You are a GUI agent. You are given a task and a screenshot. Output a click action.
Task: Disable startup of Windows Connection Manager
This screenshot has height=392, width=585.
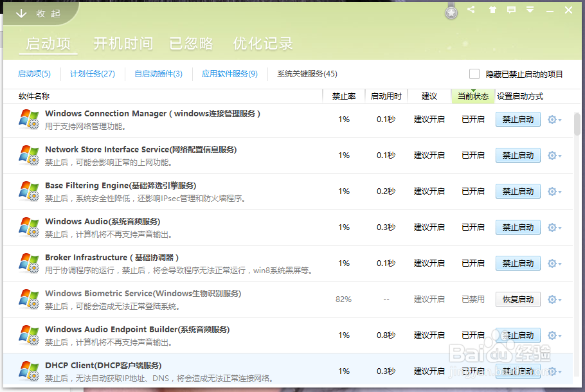pos(518,120)
